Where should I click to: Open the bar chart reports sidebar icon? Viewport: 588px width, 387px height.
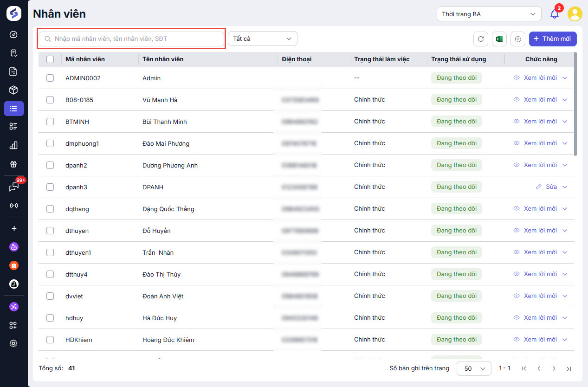pos(13,145)
